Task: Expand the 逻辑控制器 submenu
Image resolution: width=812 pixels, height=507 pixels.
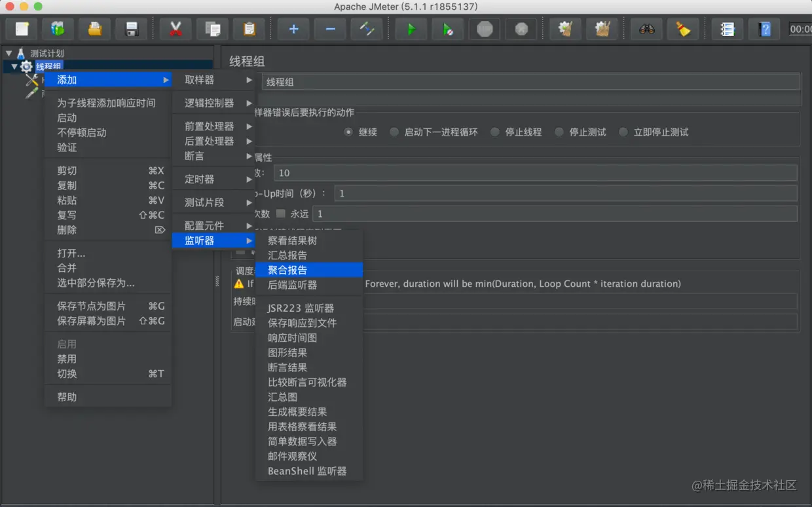Action: click(x=213, y=103)
